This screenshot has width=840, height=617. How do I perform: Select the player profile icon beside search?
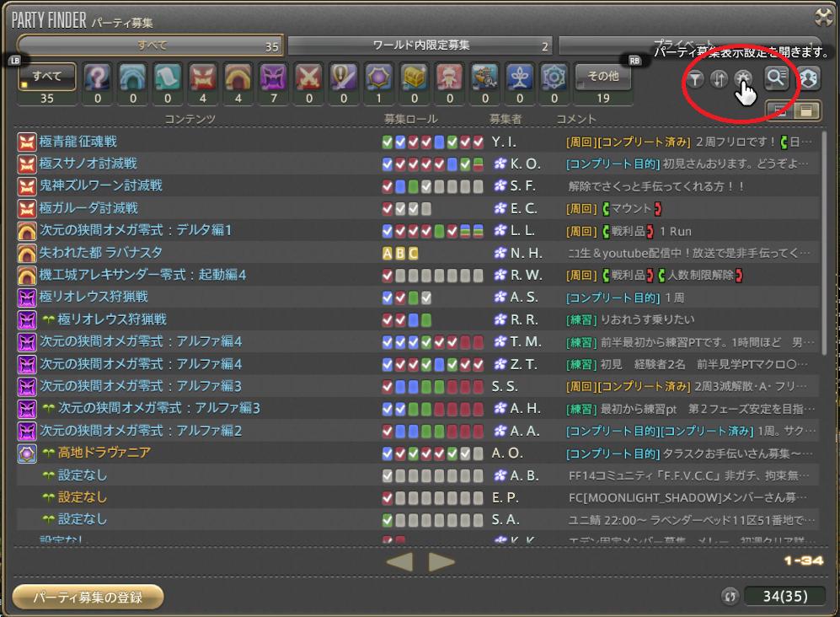coord(810,78)
